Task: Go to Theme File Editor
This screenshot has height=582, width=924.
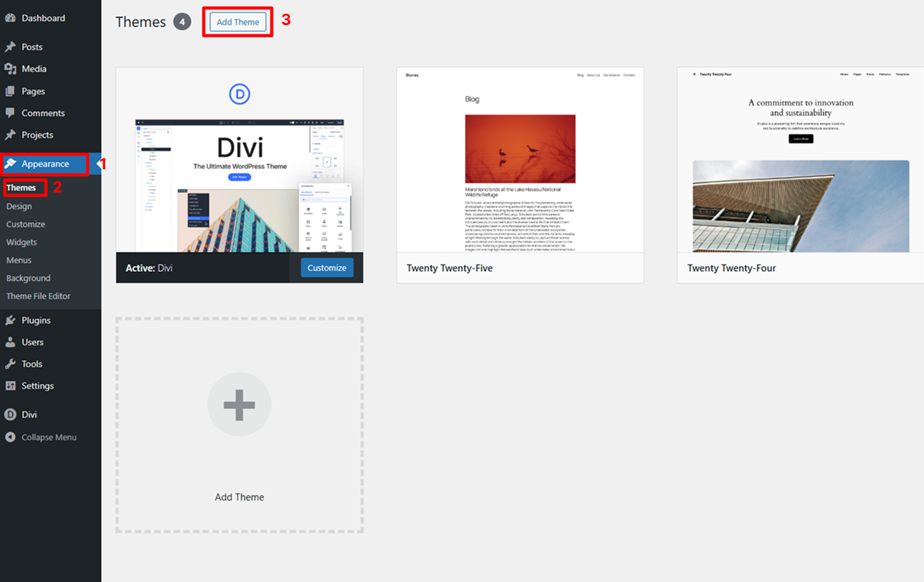Action: pos(38,296)
